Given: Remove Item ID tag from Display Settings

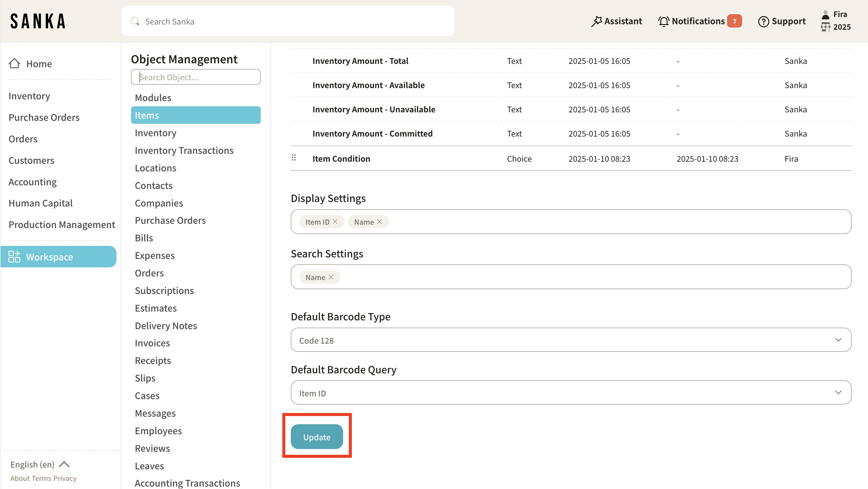Looking at the screenshot, I should tap(335, 222).
